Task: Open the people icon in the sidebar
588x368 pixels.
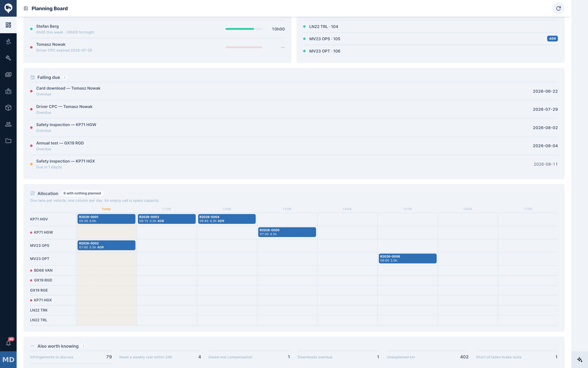Action: pos(8,124)
